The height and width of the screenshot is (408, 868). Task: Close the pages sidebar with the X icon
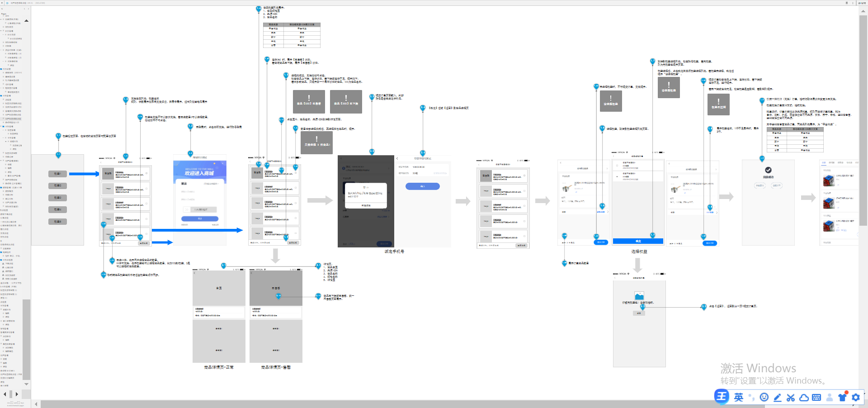[x=2, y=3]
